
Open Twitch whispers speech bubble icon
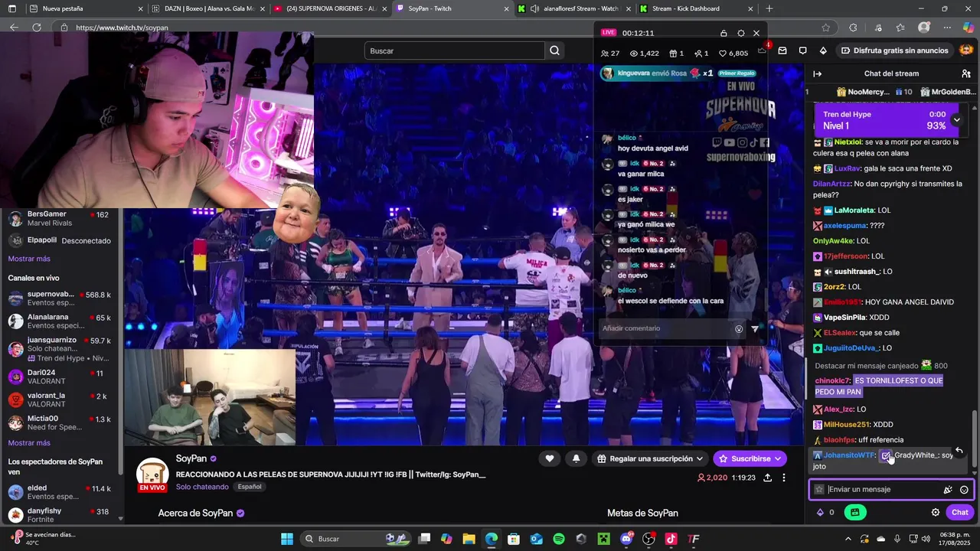802,51
